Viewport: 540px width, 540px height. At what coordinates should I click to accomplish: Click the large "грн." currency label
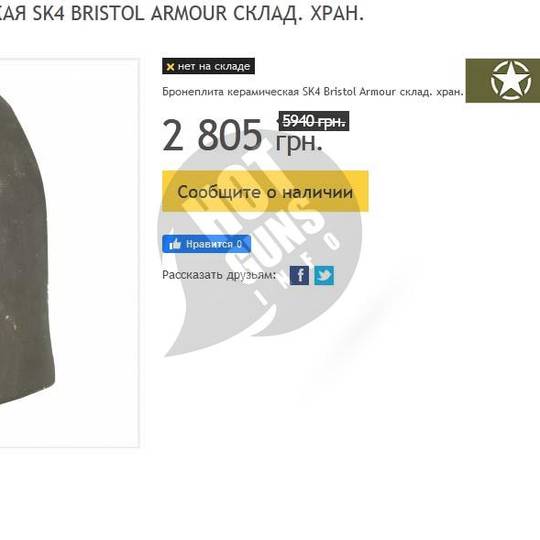299,142
